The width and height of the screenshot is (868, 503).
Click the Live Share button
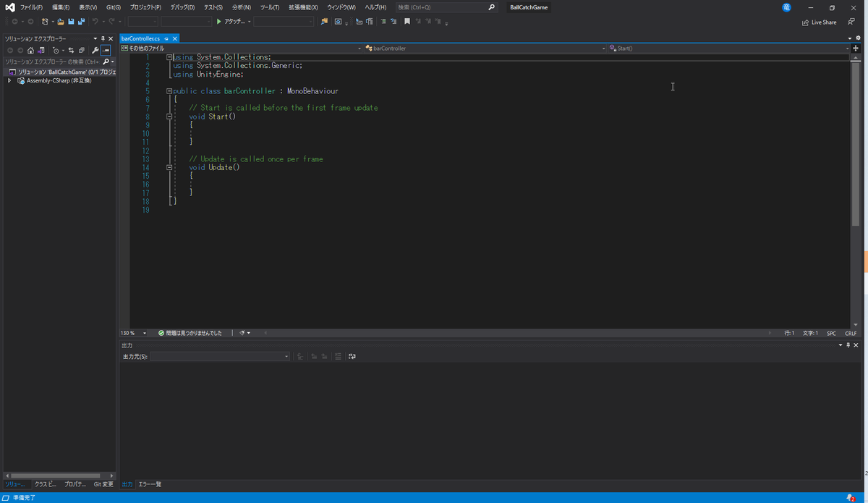click(820, 22)
